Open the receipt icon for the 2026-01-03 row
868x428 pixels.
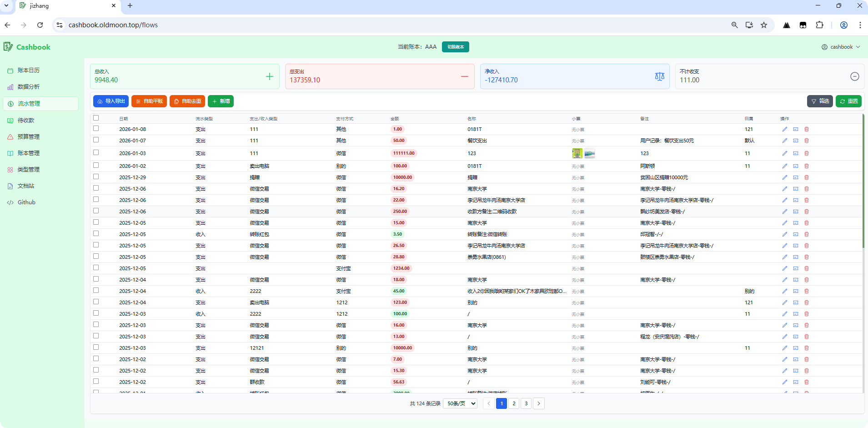[796, 153]
